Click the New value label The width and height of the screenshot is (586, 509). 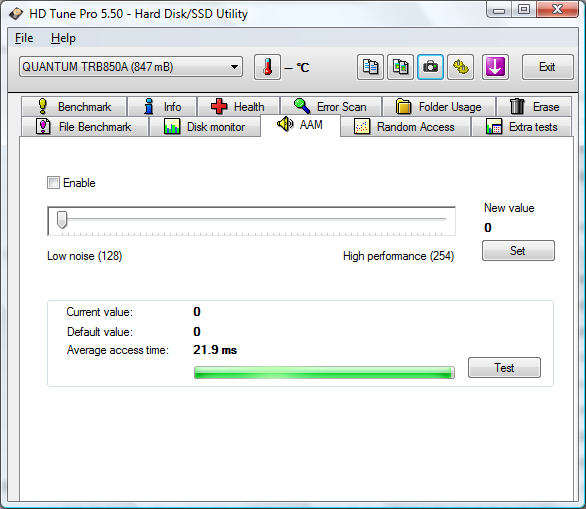click(x=509, y=208)
